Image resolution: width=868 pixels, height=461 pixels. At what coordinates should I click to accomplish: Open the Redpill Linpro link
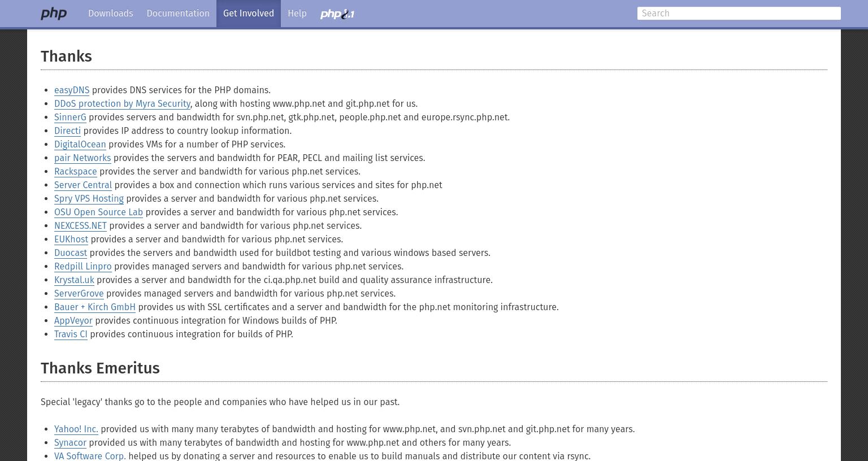(x=83, y=267)
